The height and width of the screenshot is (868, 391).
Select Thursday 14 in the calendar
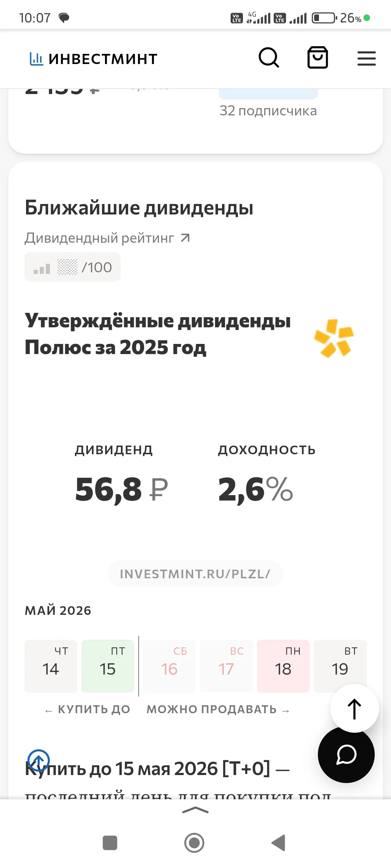[51, 666]
